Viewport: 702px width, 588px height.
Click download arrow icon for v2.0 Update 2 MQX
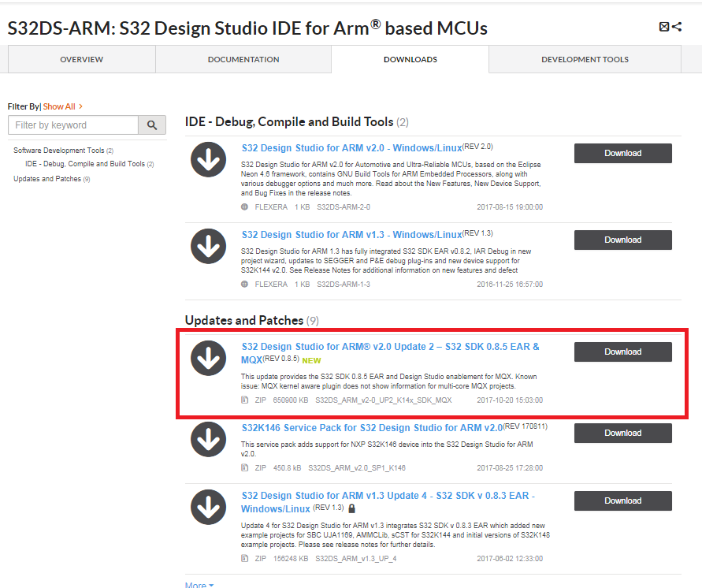click(x=208, y=359)
